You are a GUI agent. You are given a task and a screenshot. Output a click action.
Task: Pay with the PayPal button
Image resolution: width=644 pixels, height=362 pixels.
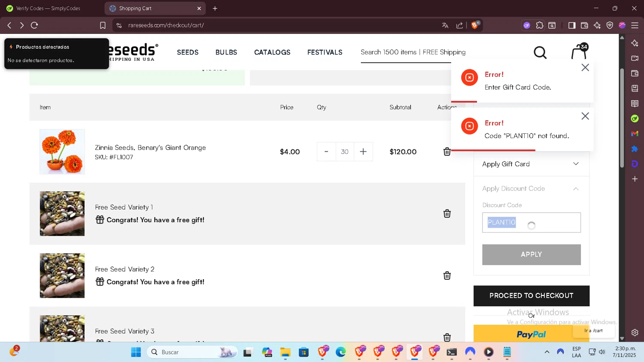pos(531,334)
